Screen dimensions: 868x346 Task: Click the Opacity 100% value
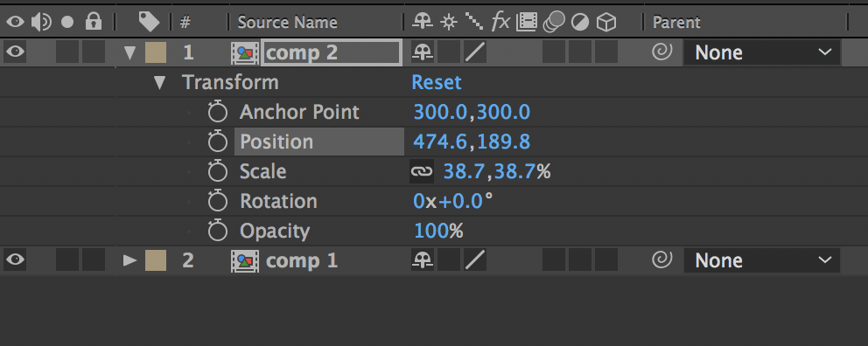[438, 231]
